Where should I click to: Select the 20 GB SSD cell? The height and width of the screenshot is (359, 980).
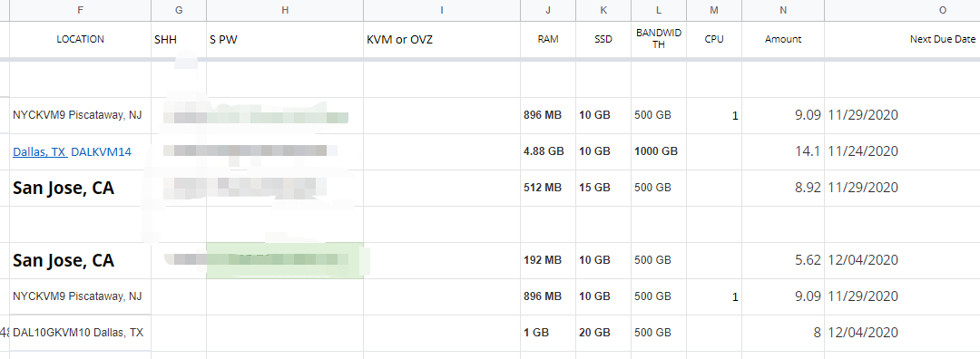[603, 333]
